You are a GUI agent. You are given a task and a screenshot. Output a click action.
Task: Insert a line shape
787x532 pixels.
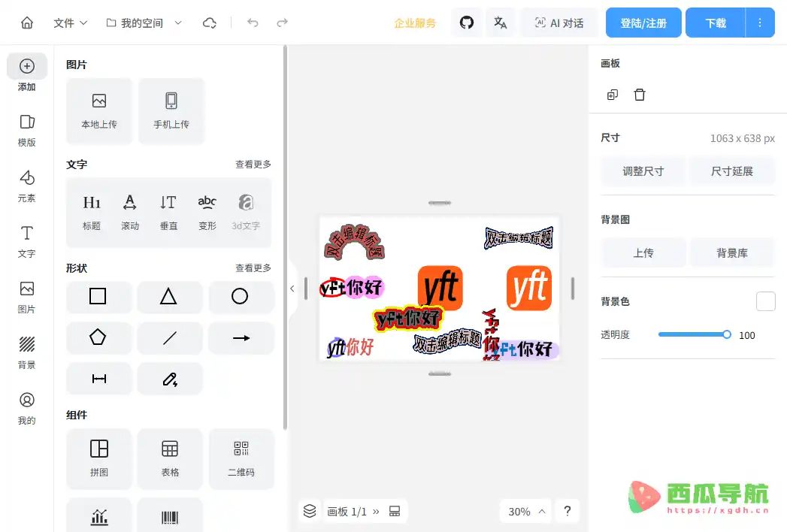169,337
